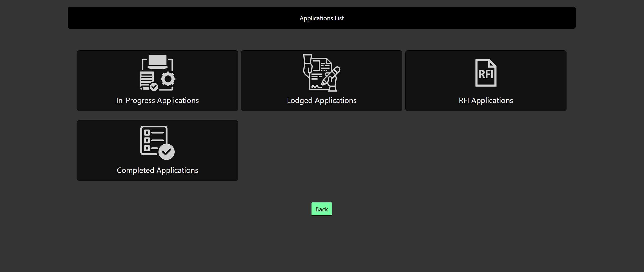Open the Completed Applications card
Viewport: 644px width, 272px height.
pyautogui.click(x=157, y=150)
